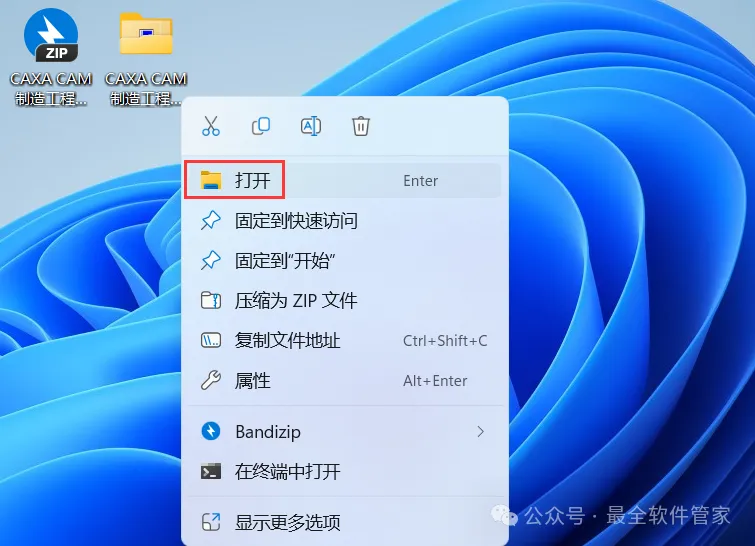Choose 在终端中打开 option
Viewport: 755px width, 546px height.
click(344, 472)
